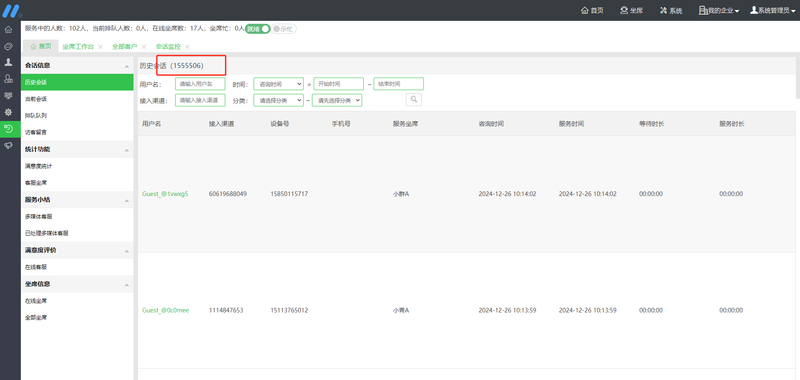The height and width of the screenshot is (380, 800).
Task: Open the 请先选择分类 sub-category dropdown
Action: (x=337, y=100)
